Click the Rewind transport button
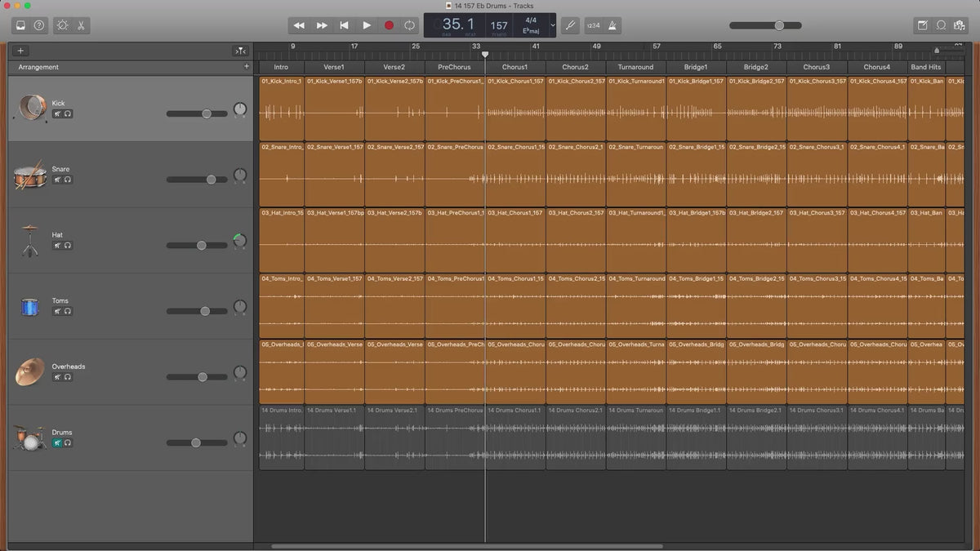Viewport: 980px width, 551px height. click(299, 25)
